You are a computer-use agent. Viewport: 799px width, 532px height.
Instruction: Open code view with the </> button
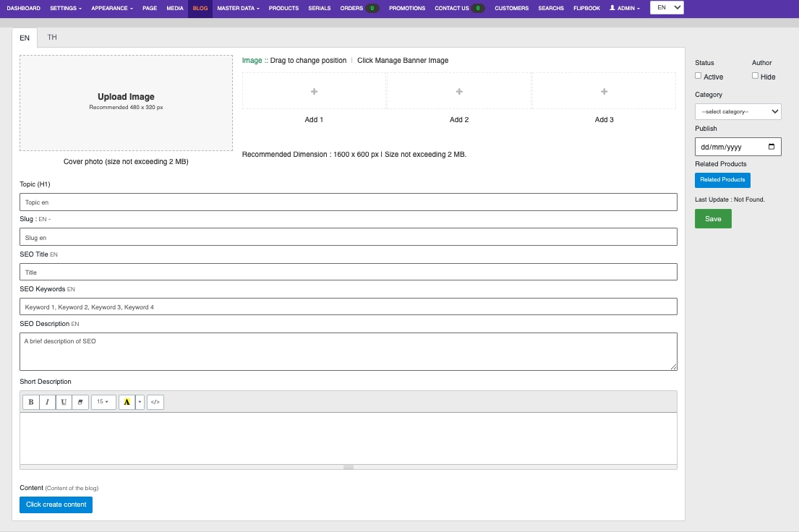point(155,402)
